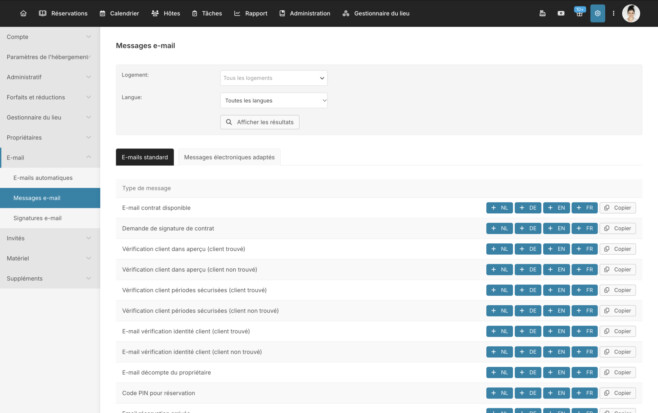Open Gestionnaire du lieu in top bar
The width and height of the screenshot is (658, 413).
(x=376, y=13)
